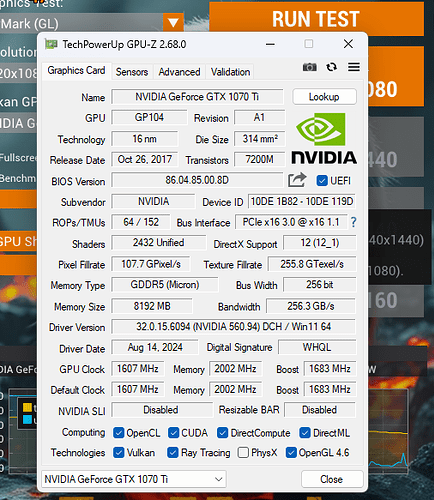Image resolution: width=434 pixels, height=500 pixels.
Task: Click the GPU Clock 1607 MHz value
Action: (138, 369)
